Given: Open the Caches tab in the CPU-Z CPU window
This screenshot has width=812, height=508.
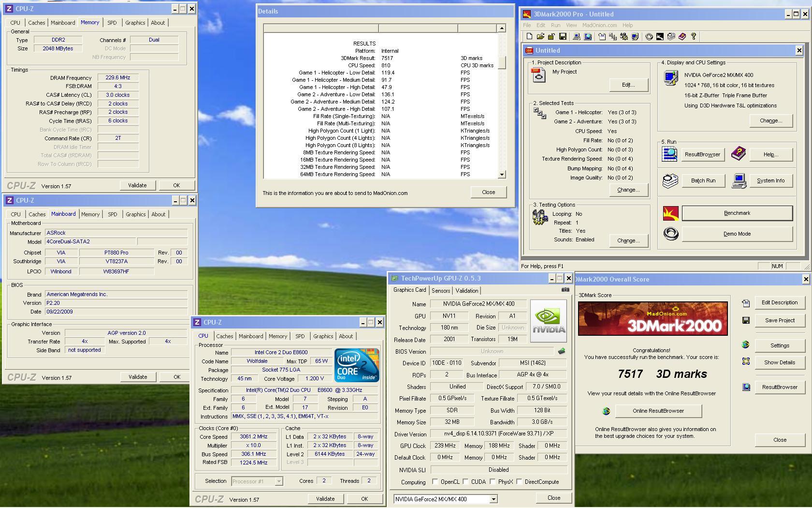Looking at the screenshot, I should [x=224, y=336].
